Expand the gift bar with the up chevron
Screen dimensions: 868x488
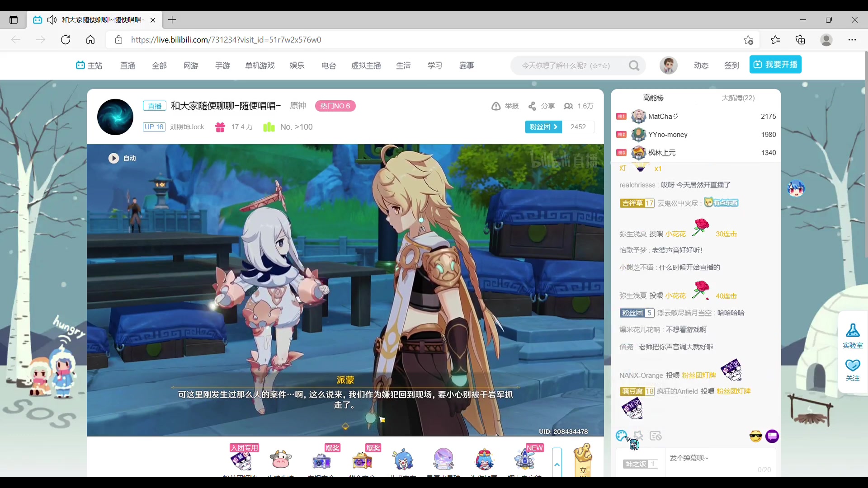click(557, 463)
